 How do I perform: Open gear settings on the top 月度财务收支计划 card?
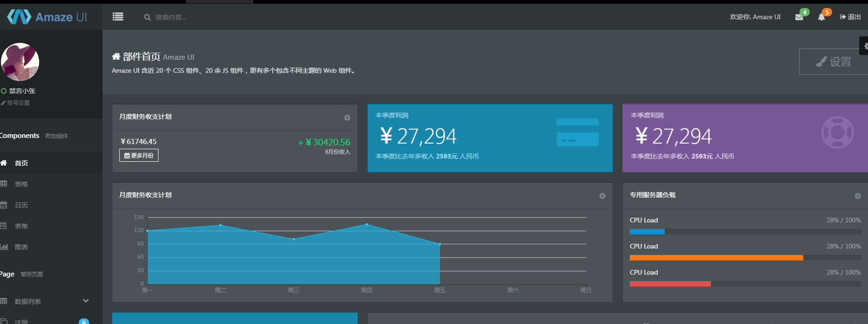(x=347, y=117)
